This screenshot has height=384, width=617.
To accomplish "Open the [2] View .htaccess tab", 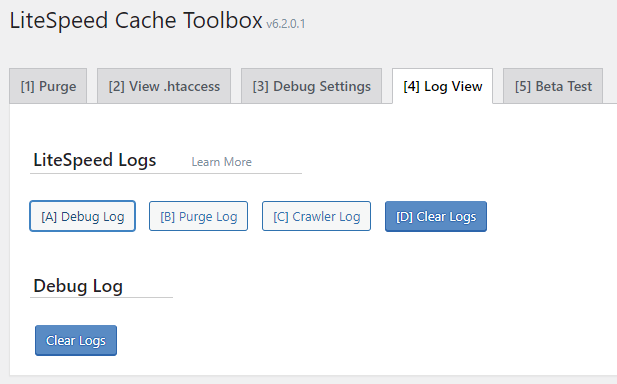I will 164,86.
